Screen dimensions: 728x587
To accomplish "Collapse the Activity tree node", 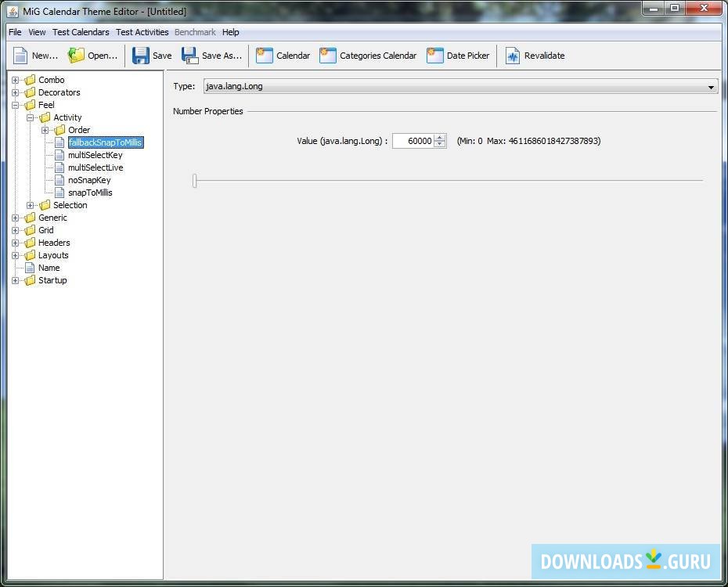I will (x=31, y=117).
